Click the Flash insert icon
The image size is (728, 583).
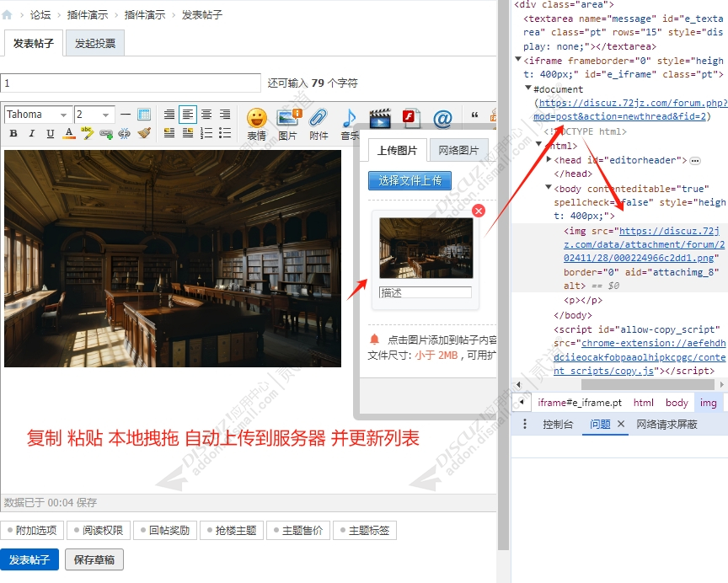coord(411,118)
